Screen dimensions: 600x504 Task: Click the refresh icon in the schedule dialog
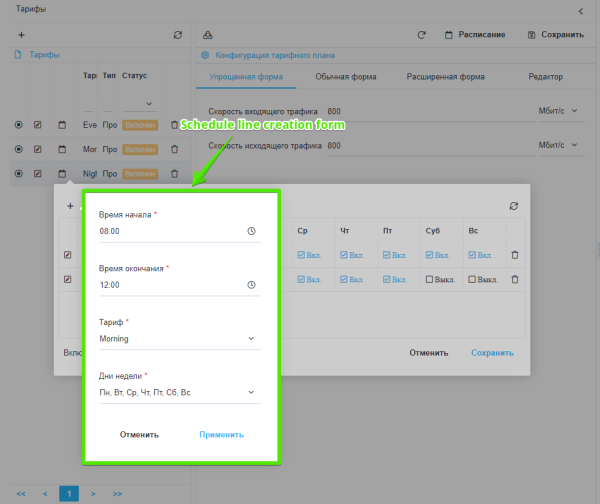pyautogui.click(x=514, y=206)
